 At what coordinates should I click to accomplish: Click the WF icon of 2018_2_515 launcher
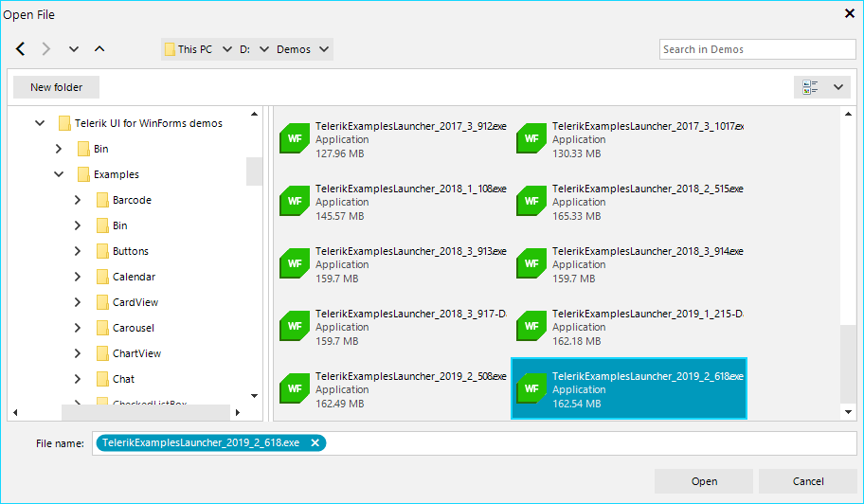[531, 201]
